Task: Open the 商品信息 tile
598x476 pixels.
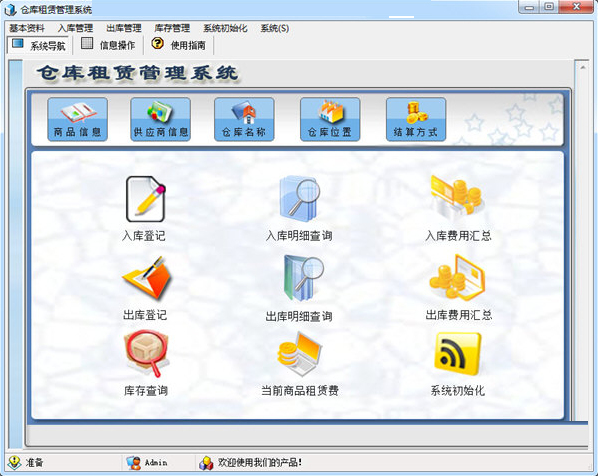Action: point(77,119)
